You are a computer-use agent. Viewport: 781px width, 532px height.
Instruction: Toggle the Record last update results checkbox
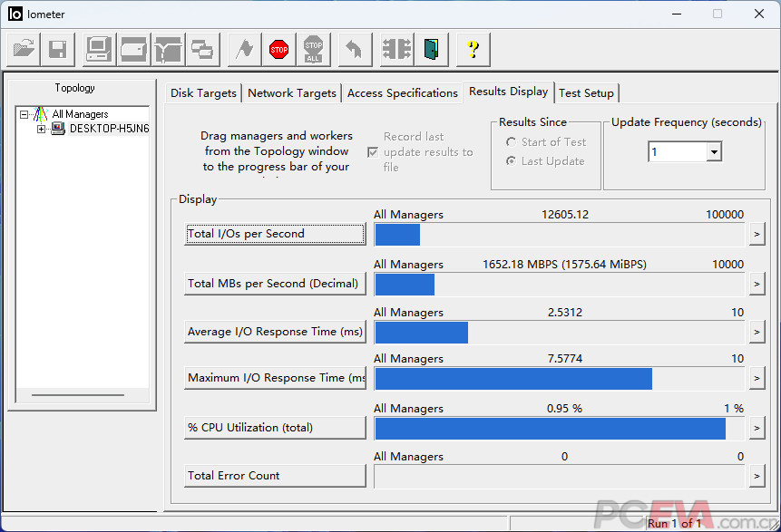373,152
